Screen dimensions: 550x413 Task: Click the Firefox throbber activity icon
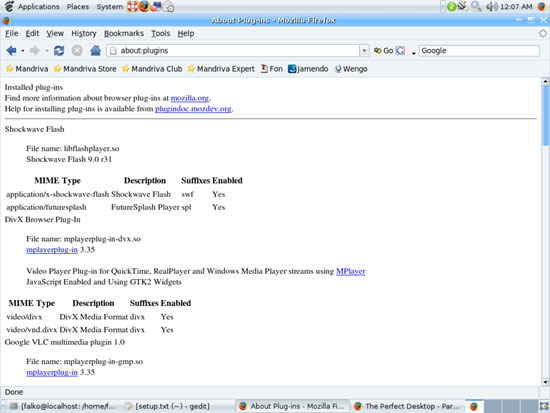point(543,33)
